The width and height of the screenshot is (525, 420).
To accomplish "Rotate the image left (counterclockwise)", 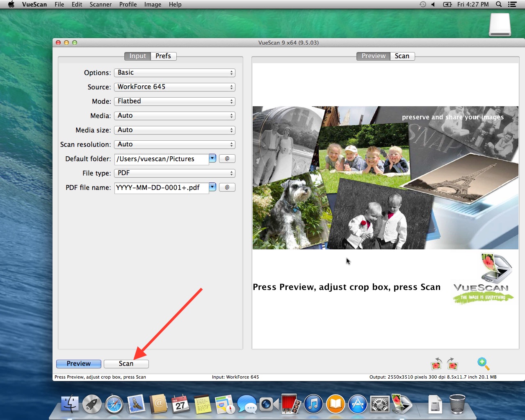I will (436, 363).
